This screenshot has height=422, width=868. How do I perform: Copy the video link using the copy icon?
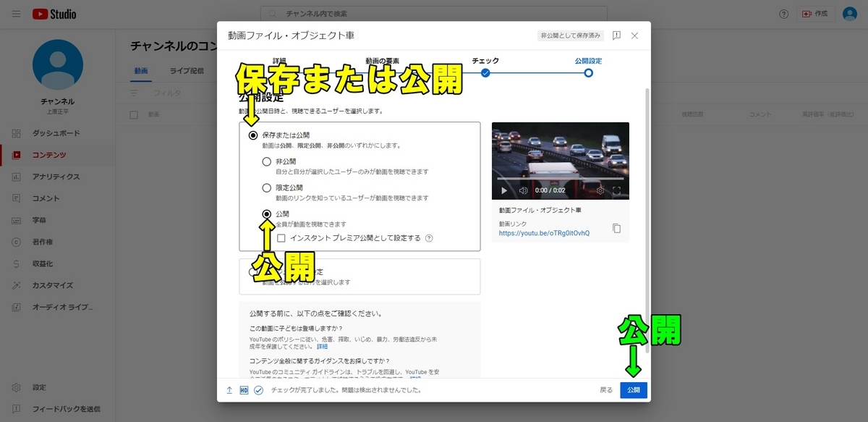pyautogui.click(x=616, y=227)
